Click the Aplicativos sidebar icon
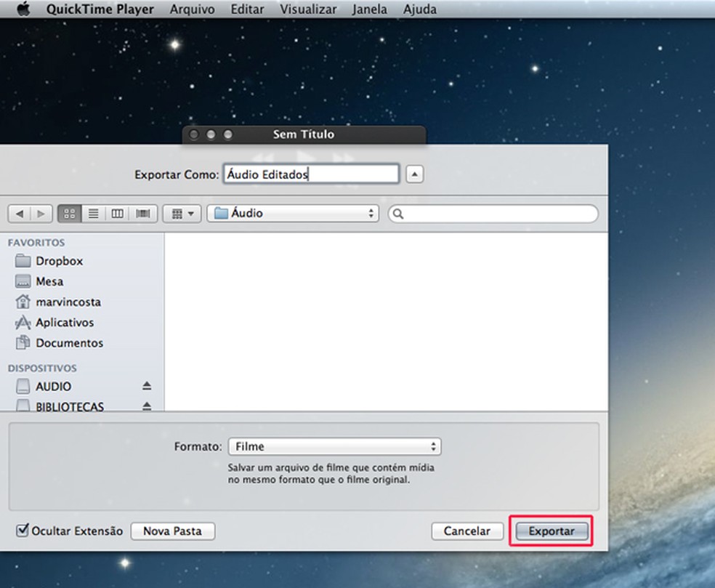 tap(23, 323)
